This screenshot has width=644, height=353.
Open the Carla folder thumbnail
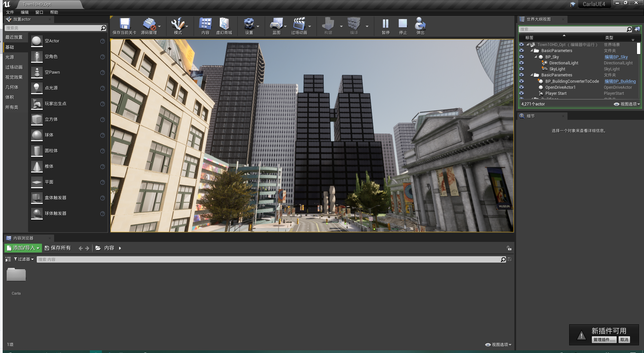(16, 275)
